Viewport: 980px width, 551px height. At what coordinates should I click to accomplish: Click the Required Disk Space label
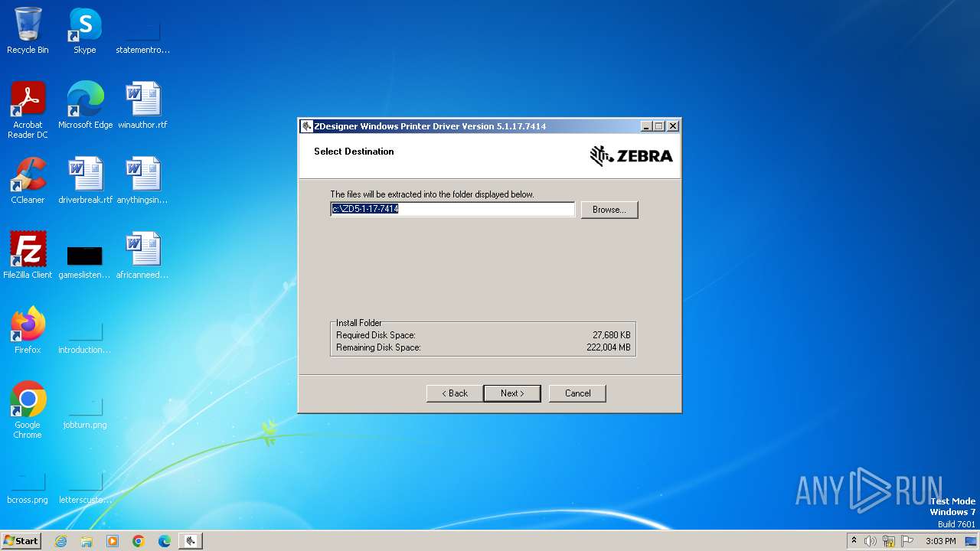376,335
